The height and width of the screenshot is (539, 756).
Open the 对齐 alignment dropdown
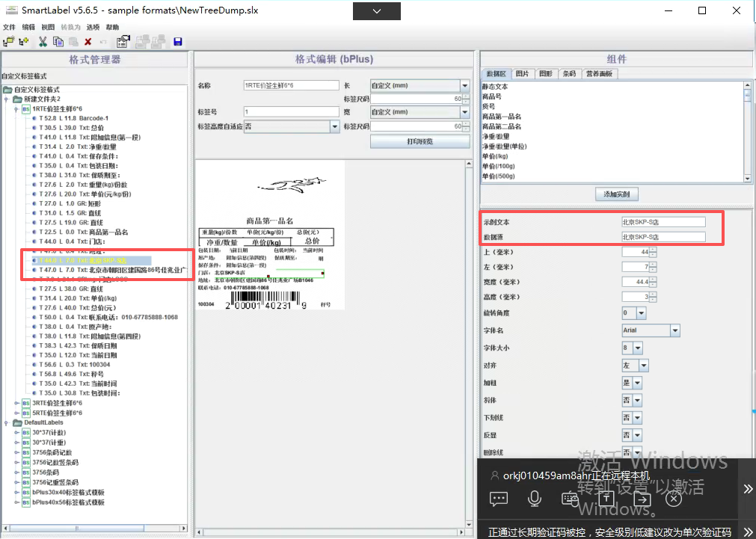pyautogui.click(x=643, y=366)
